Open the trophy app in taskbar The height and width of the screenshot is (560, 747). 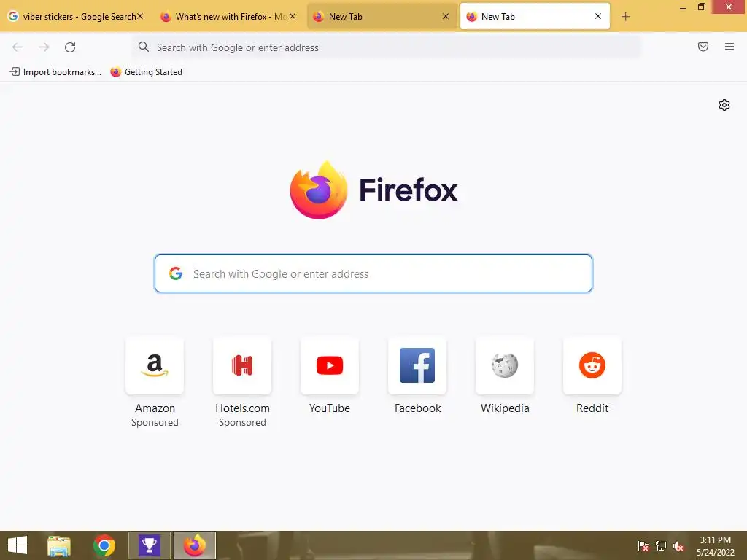point(149,545)
